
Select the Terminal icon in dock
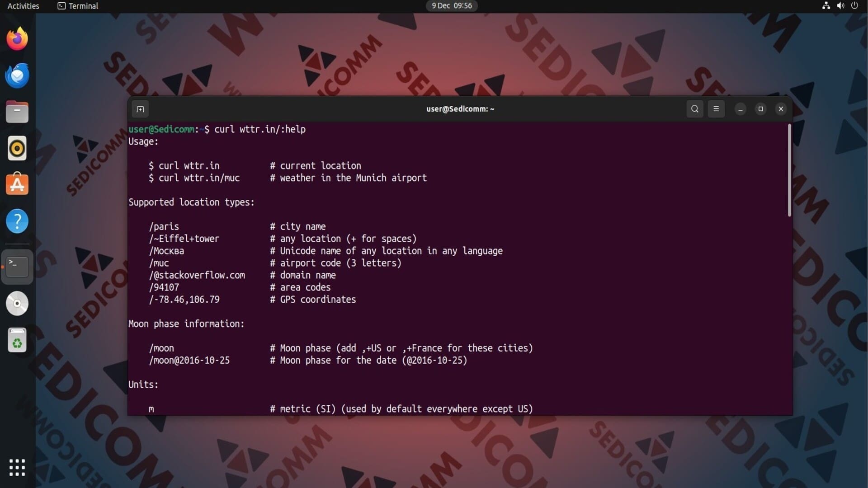click(x=17, y=267)
